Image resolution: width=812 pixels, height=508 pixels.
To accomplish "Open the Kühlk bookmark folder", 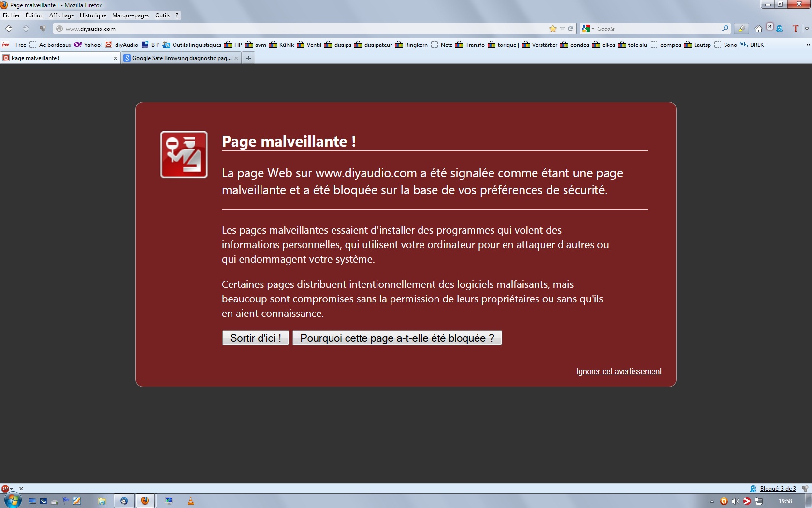I will click(x=281, y=45).
